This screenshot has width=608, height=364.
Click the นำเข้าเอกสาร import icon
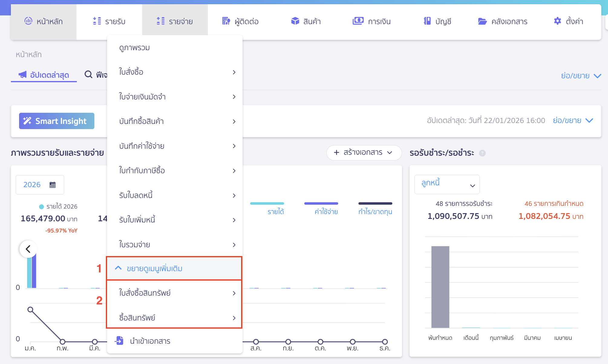tap(119, 341)
